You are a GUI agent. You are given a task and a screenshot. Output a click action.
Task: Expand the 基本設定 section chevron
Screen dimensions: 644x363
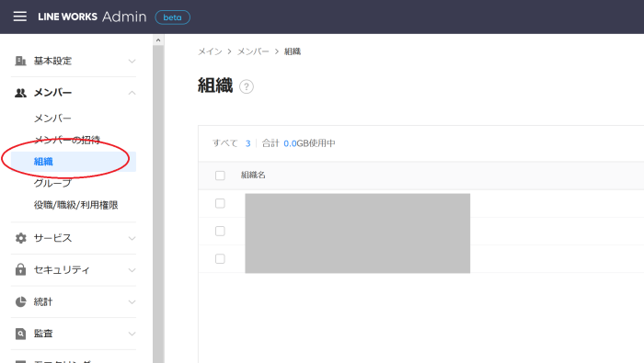(x=132, y=62)
